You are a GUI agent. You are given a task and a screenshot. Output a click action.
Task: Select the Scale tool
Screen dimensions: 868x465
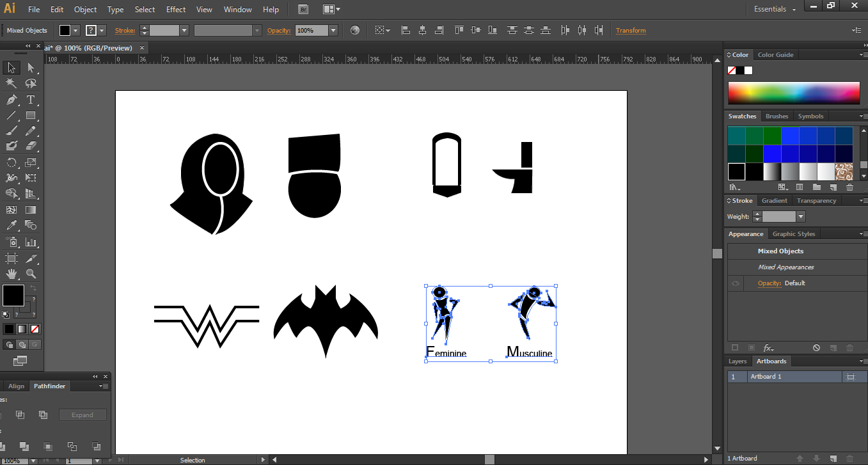point(31,162)
